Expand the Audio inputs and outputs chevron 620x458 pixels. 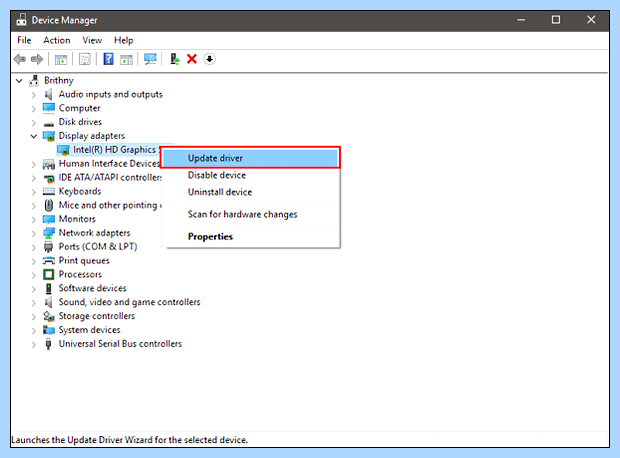(x=34, y=95)
